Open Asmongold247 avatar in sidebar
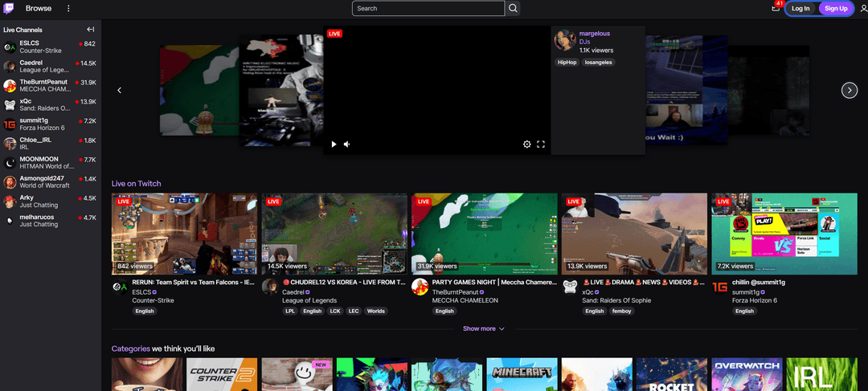Image resolution: width=868 pixels, height=391 pixels. pyautogui.click(x=10, y=182)
